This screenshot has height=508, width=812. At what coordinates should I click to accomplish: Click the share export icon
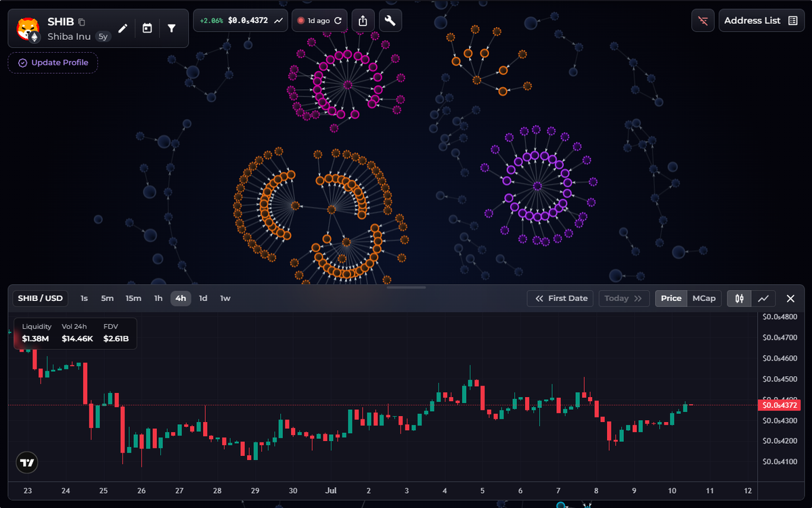363,20
